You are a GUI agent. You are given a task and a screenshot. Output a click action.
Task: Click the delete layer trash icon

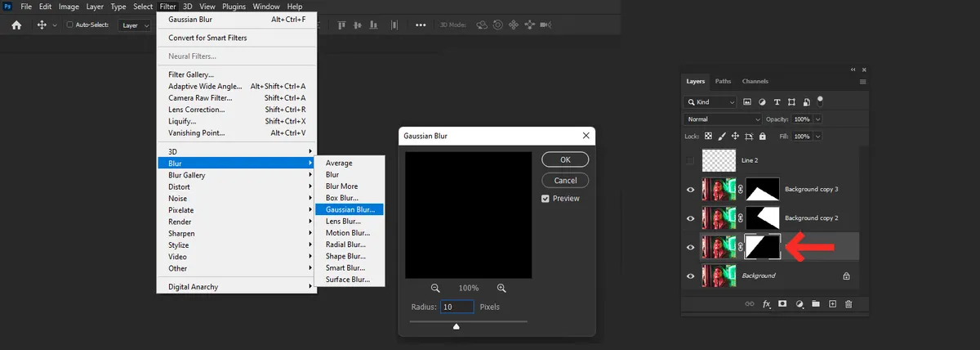point(848,304)
